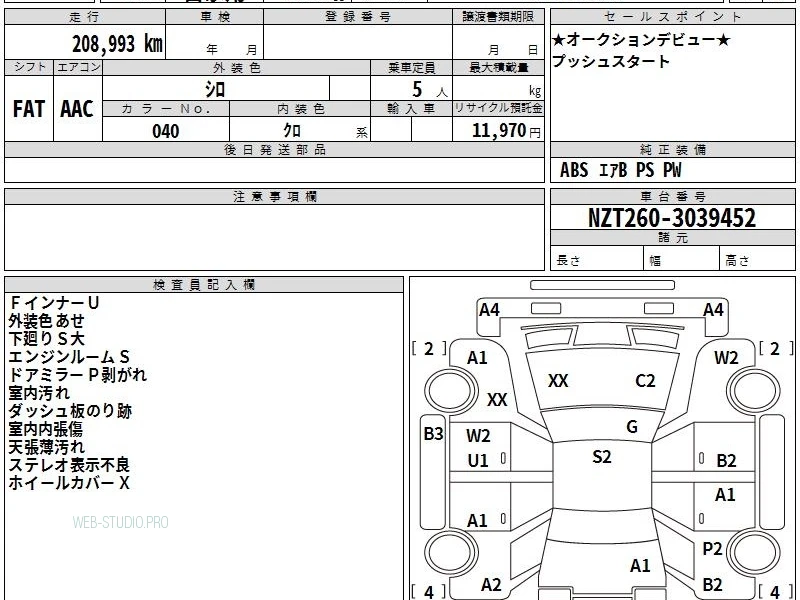Click the W2 mark above U1
800x600 pixels.
point(478,436)
